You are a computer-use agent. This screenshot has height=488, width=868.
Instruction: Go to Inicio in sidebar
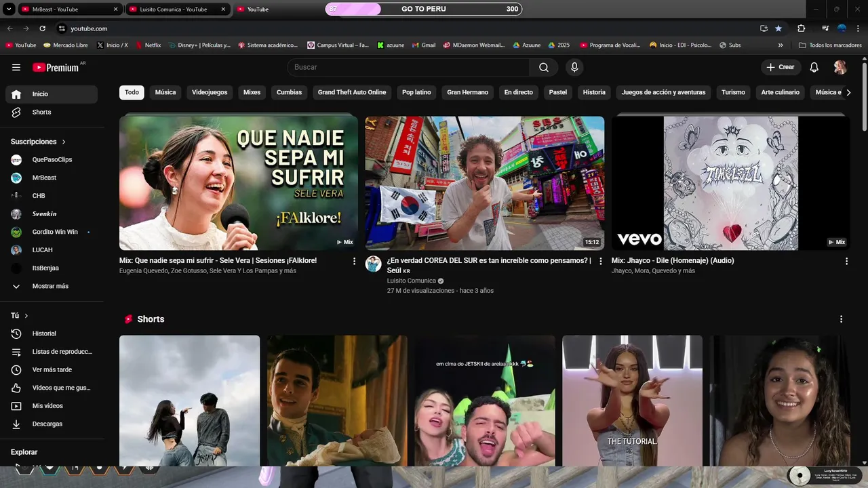(52, 94)
